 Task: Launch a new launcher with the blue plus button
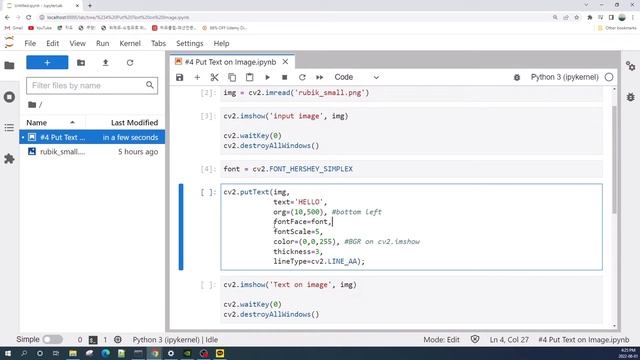47,62
